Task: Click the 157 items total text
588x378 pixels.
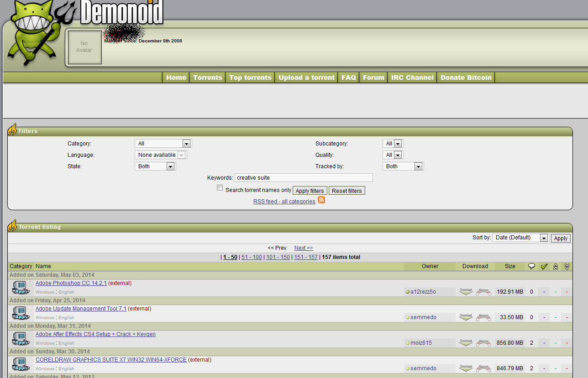Action: click(341, 257)
